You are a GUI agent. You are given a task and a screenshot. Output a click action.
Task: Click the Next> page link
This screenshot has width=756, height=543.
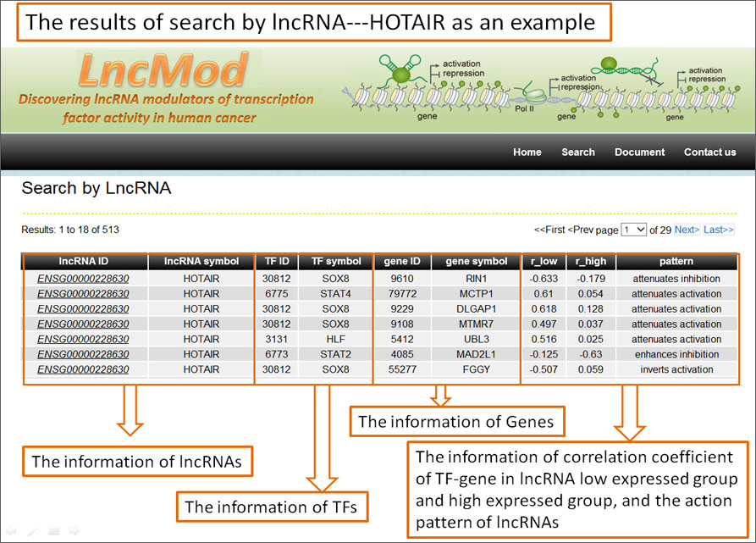point(687,230)
